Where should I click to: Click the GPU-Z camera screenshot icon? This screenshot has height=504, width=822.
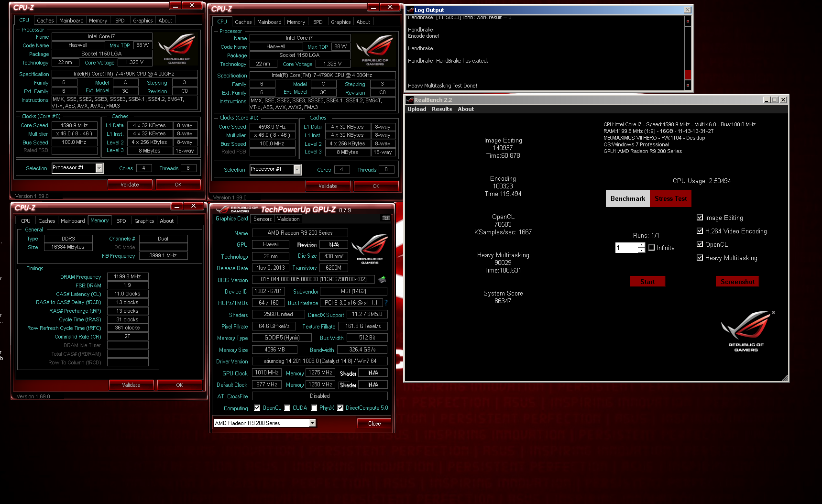click(386, 218)
